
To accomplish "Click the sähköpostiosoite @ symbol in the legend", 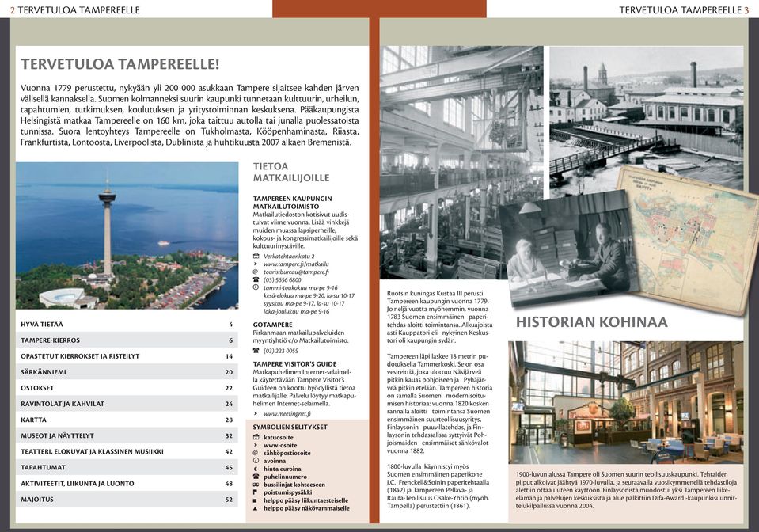I will tap(256, 453).
